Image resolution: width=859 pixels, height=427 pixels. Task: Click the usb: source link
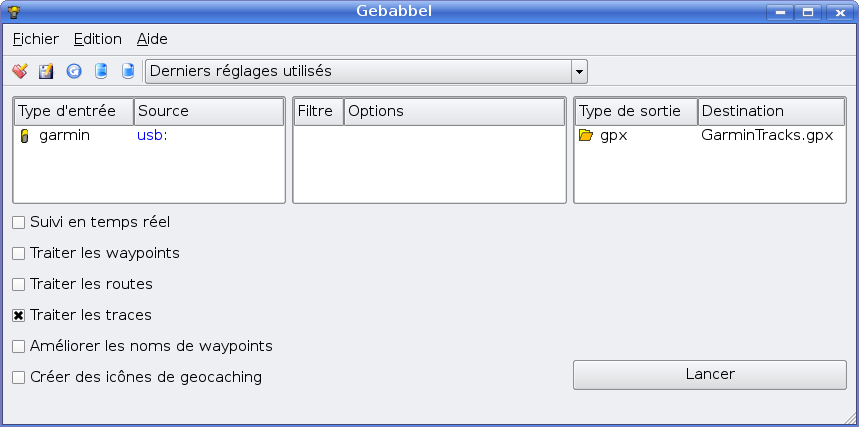(x=152, y=135)
